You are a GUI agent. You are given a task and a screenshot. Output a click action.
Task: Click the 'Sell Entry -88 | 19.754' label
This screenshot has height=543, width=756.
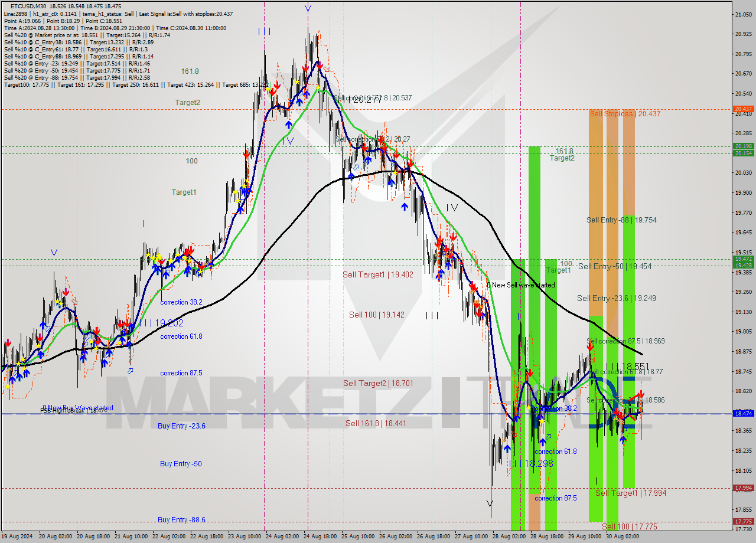[621, 220]
